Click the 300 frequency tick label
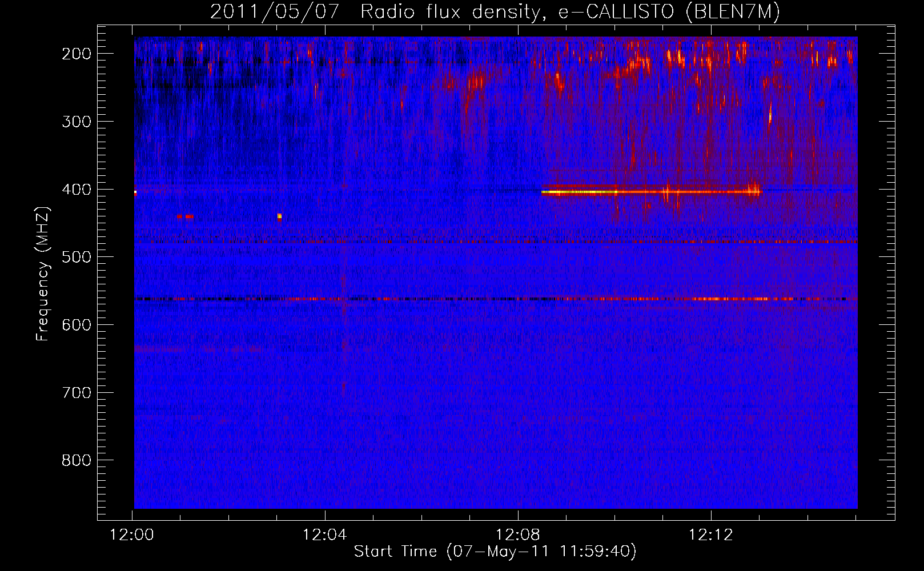Viewport: 924px width, 571px height. click(x=77, y=122)
